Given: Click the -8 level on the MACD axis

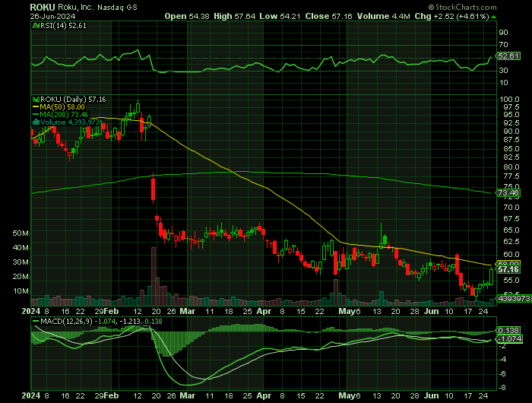Looking at the screenshot, I should point(503,387).
